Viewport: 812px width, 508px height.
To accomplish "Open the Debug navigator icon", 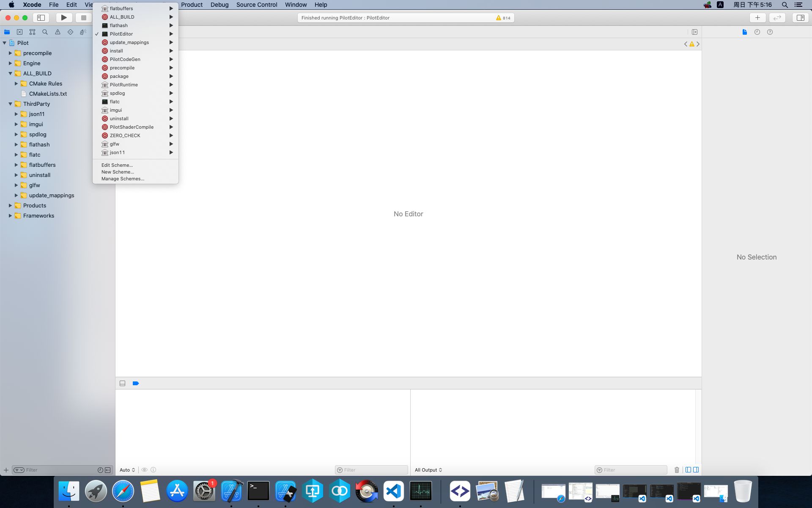I will pos(83,32).
